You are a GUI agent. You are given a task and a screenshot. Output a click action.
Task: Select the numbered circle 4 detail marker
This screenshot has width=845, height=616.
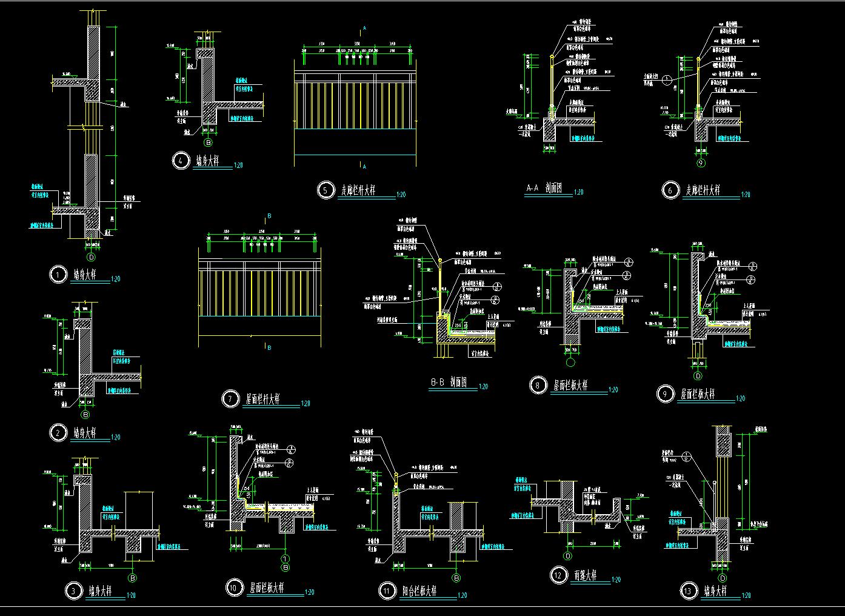coord(181,161)
